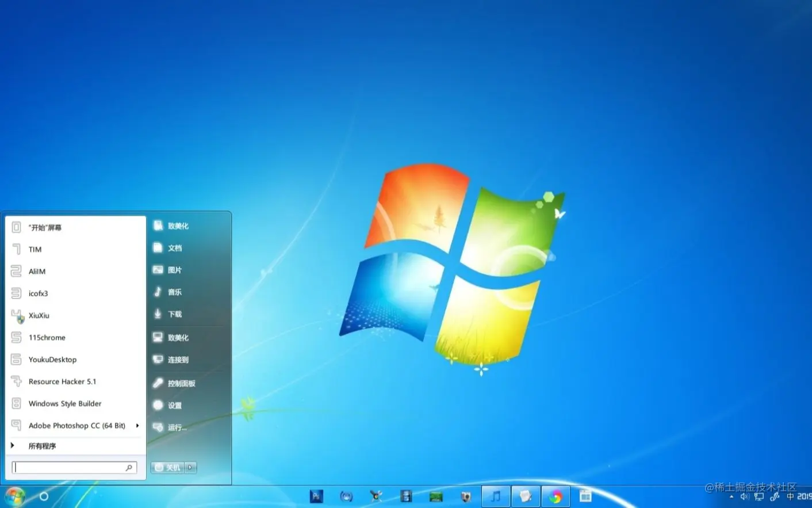Viewport: 812px width, 508px height.
Task: Open shutdown options arrow next to 关机
Action: click(191, 468)
